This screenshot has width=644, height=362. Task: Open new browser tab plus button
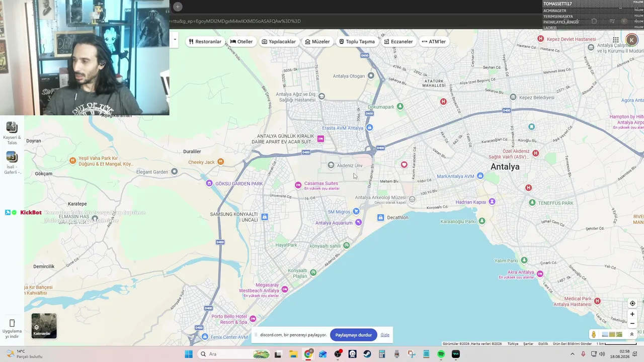178,7
